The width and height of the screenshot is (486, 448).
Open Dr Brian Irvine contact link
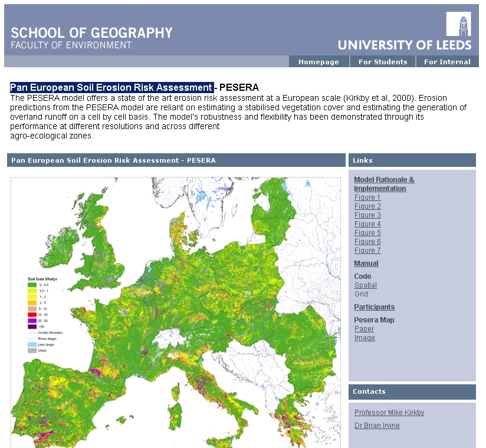[x=377, y=426]
